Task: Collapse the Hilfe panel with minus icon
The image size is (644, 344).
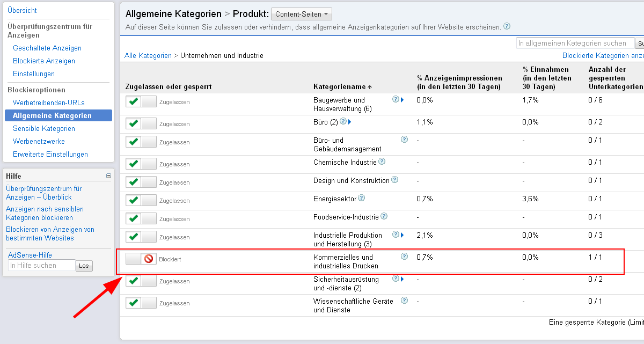Action: [x=108, y=175]
